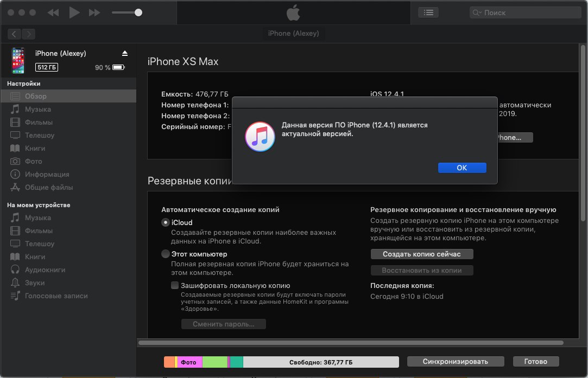The height and width of the screenshot is (378, 588).
Task: Click book icon under На моем устройстве
Action: (x=15, y=257)
